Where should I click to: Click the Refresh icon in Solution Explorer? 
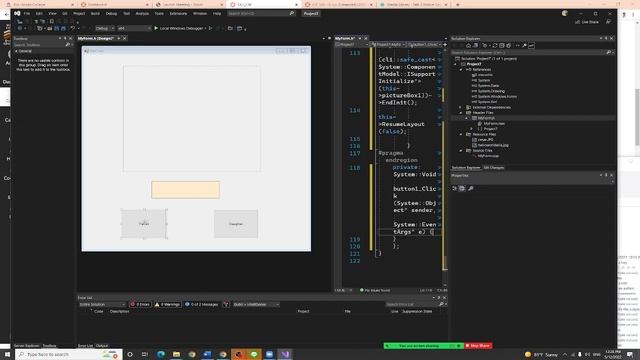tap(495, 46)
